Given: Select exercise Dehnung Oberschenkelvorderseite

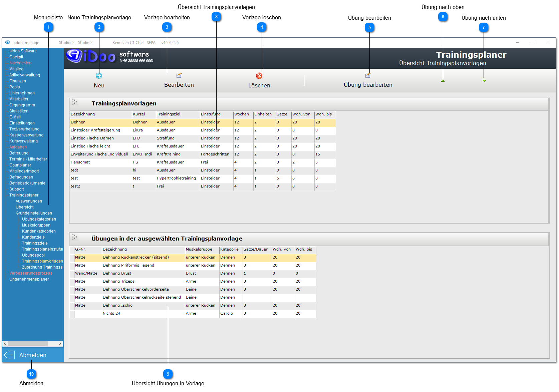Looking at the screenshot, I should (193, 290).
